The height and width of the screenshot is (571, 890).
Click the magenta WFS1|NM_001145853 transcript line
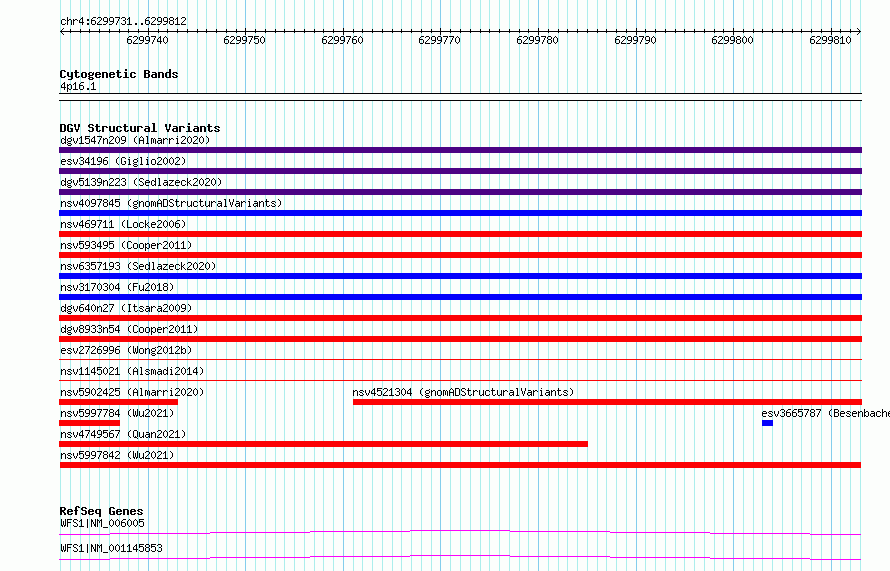pos(460,557)
